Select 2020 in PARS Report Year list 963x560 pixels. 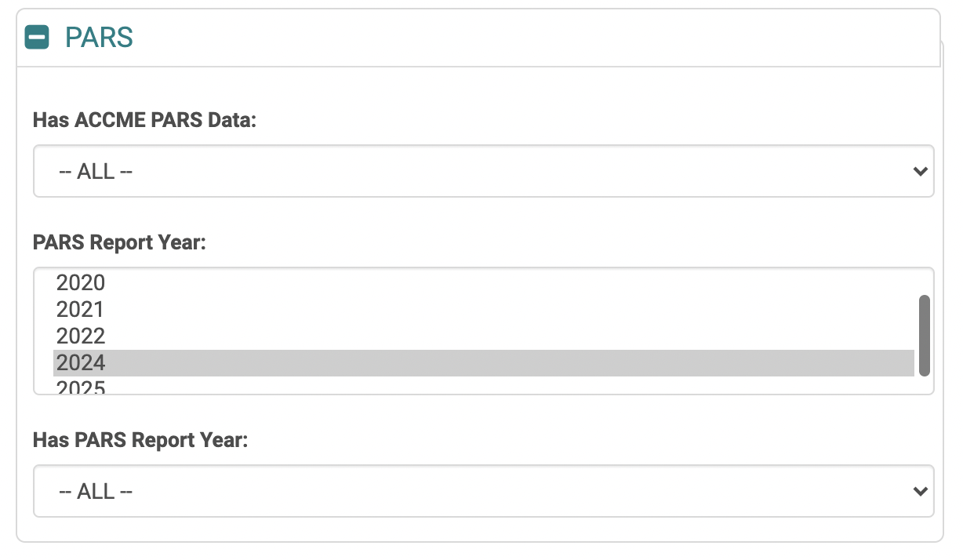click(x=81, y=282)
